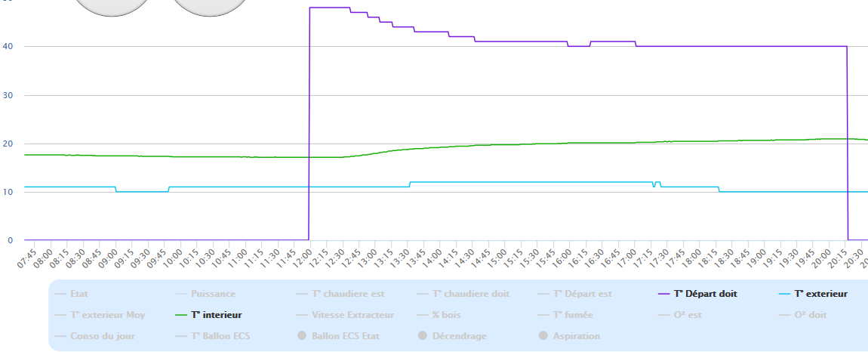Click the 12:00 time axis label
Screen dimensions: 868x352
click(x=305, y=255)
